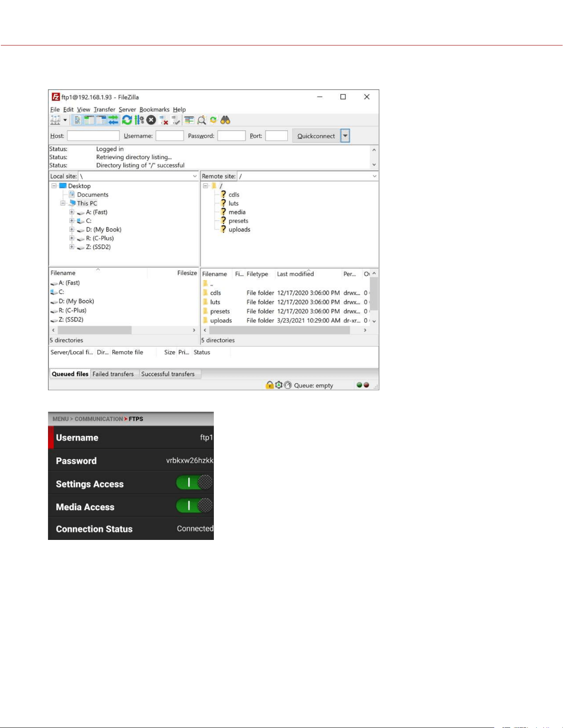
Task: Select the Password row in FTPS menu
Action: tap(131, 461)
